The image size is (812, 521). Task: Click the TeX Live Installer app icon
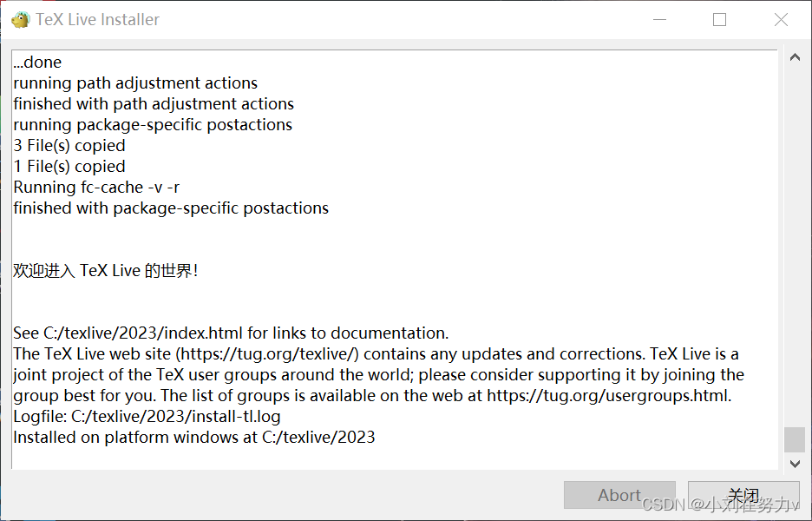point(20,20)
